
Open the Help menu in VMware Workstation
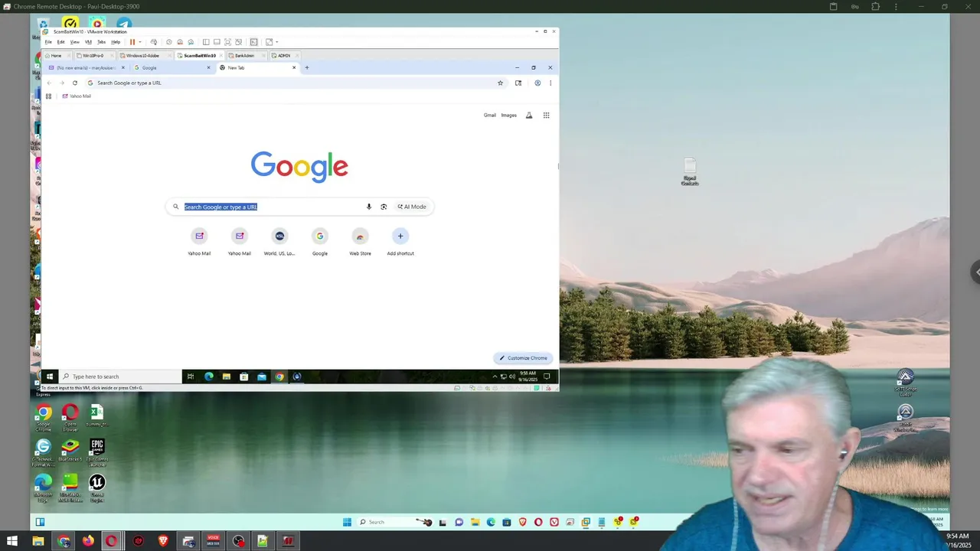116,42
